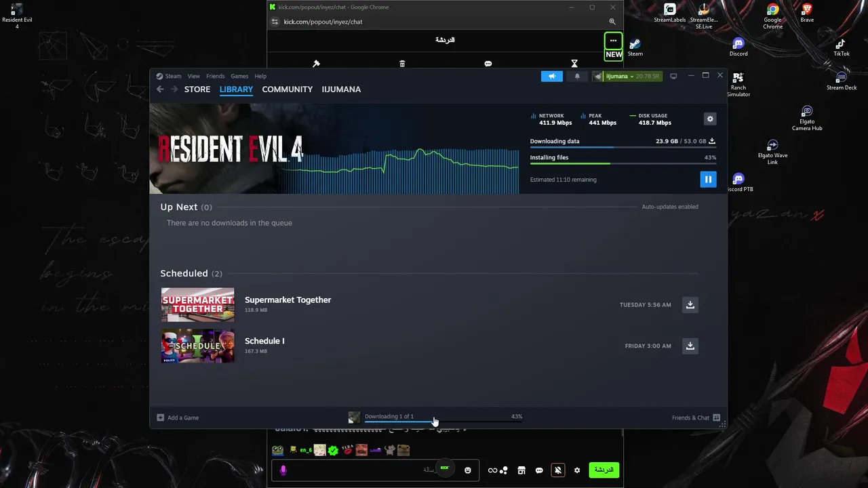Open Steam notifications bell
This screenshot has height=488, width=868.
pyautogui.click(x=577, y=76)
